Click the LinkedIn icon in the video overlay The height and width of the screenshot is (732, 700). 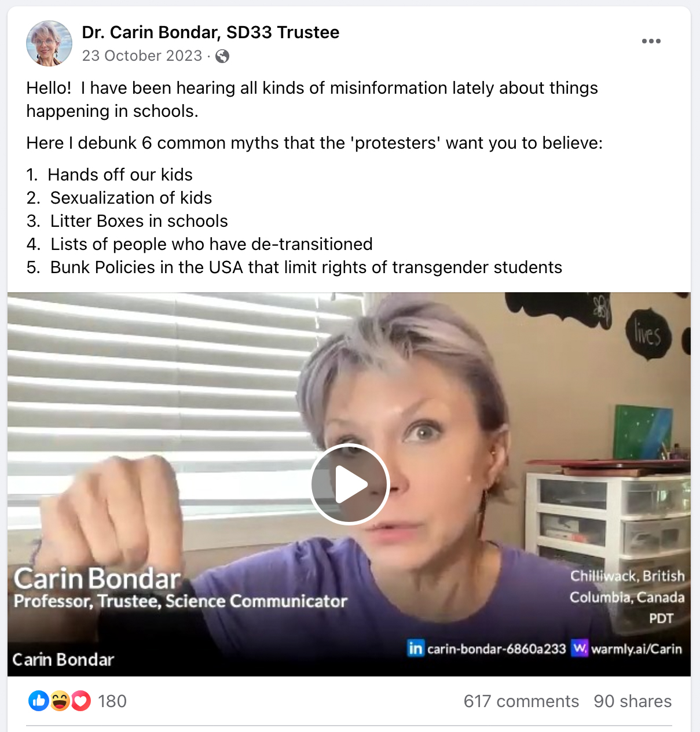point(416,648)
